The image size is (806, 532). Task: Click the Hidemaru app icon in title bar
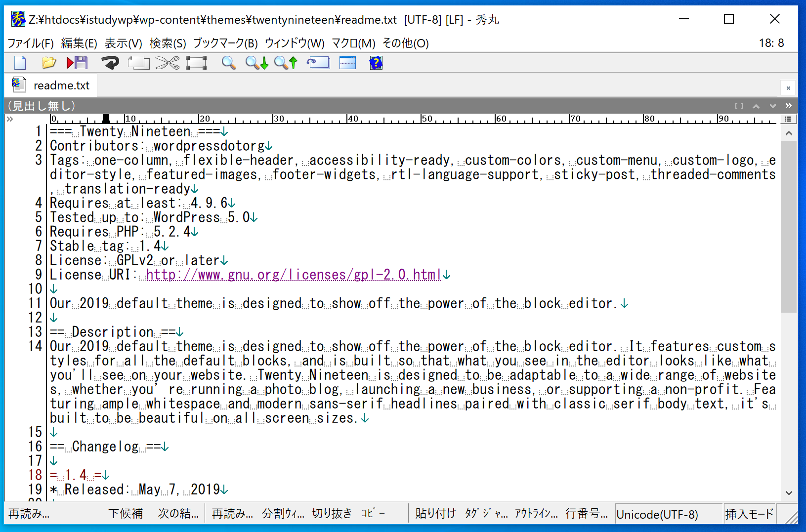click(x=18, y=19)
